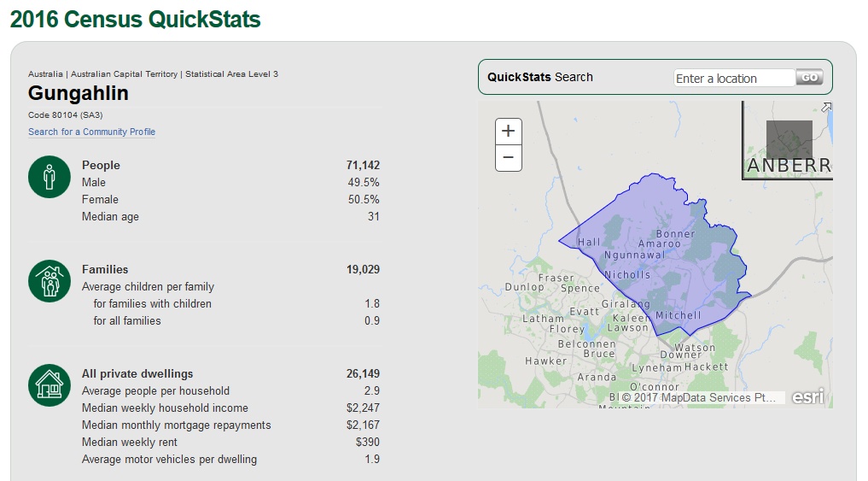This screenshot has height=481, width=868.
Task: Click the private dwellings house icon
Action: [x=50, y=385]
